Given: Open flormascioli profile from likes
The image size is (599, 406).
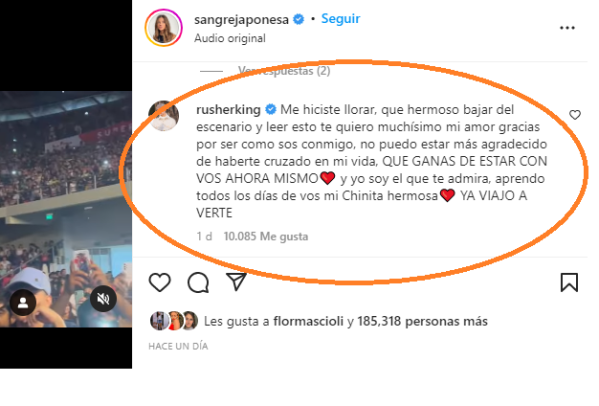Looking at the screenshot, I should pyautogui.click(x=308, y=321).
